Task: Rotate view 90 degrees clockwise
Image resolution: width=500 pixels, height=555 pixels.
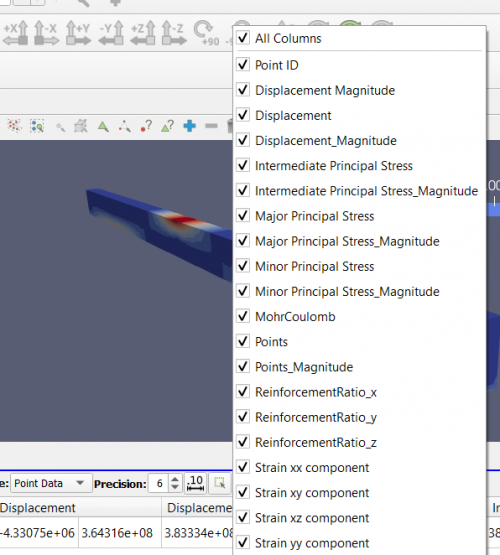Action: (x=206, y=33)
